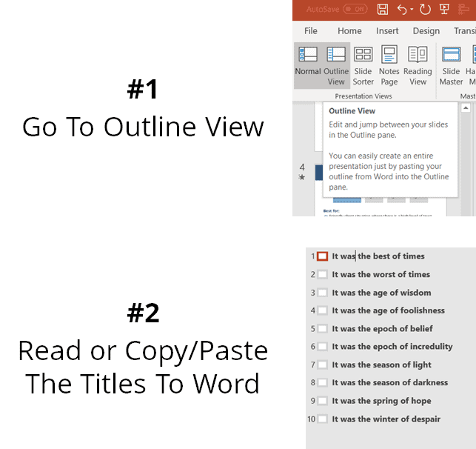The image size is (476, 449).
Task: Open the File tab
Action: point(311,30)
